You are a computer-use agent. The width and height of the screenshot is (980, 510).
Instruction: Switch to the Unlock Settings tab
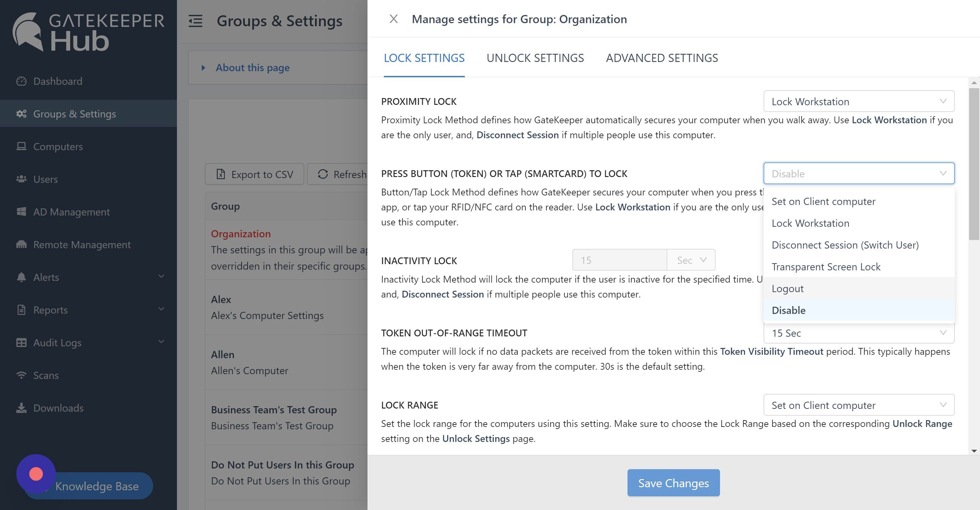point(535,58)
